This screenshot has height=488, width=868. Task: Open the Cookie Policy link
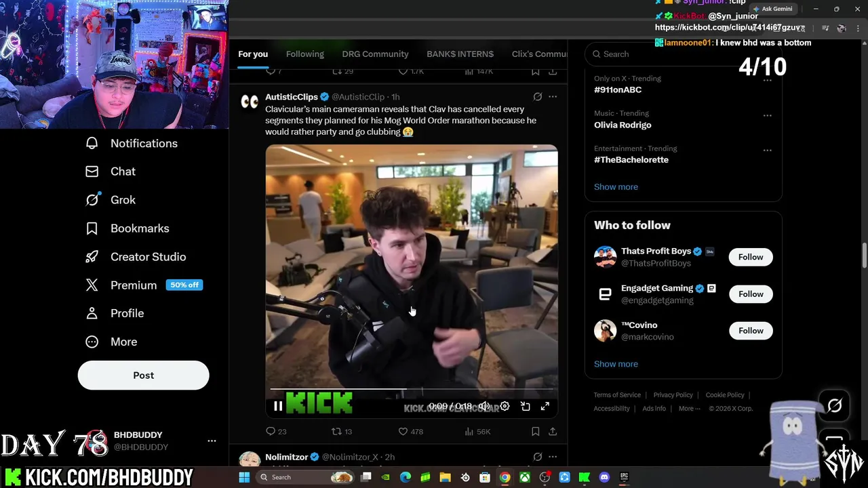pyautogui.click(x=725, y=395)
